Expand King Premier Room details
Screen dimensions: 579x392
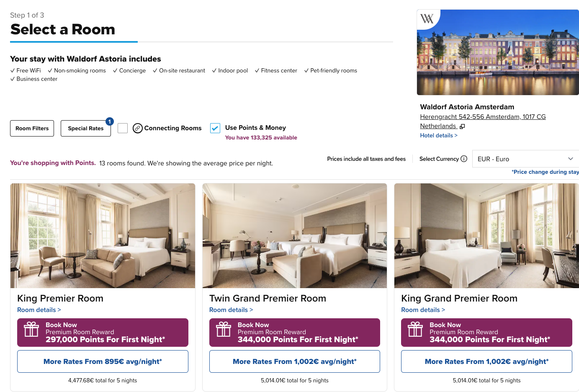pyautogui.click(x=39, y=310)
